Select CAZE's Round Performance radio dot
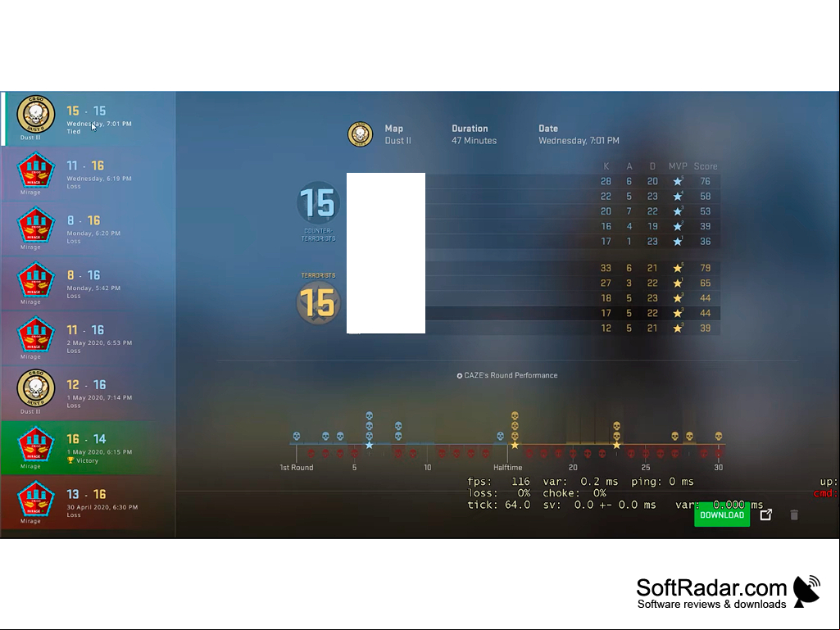This screenshot has height=630, width=840. (459, 375)
